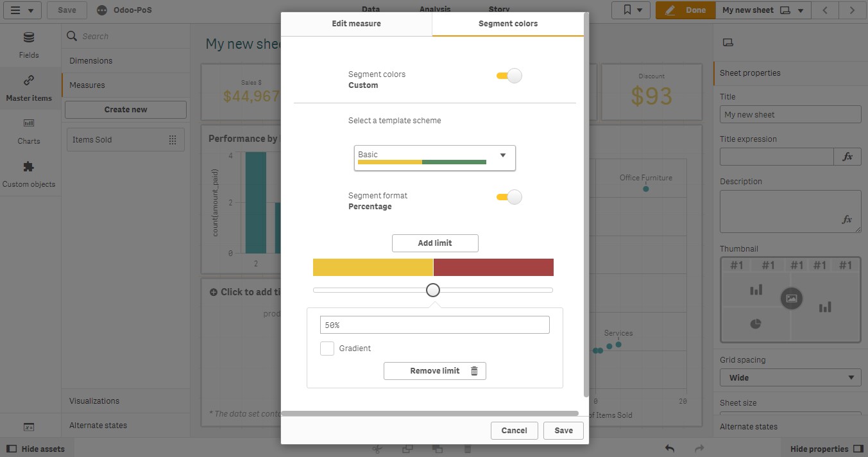Turn off the Percentage segment format toggle
The width and height of the screenshot is (868, 457).
tap(509, 197)
